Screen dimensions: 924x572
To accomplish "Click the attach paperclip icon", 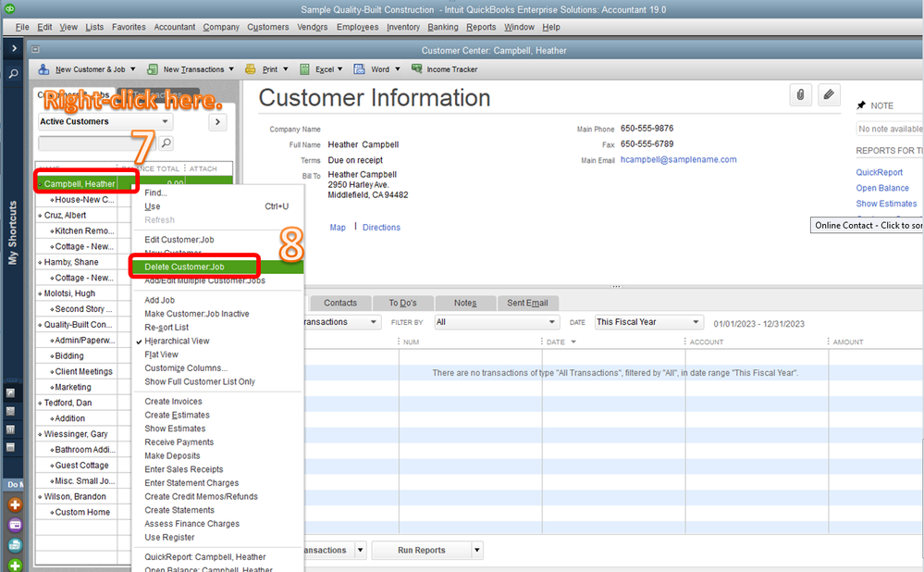I will [x=800, y=95].
